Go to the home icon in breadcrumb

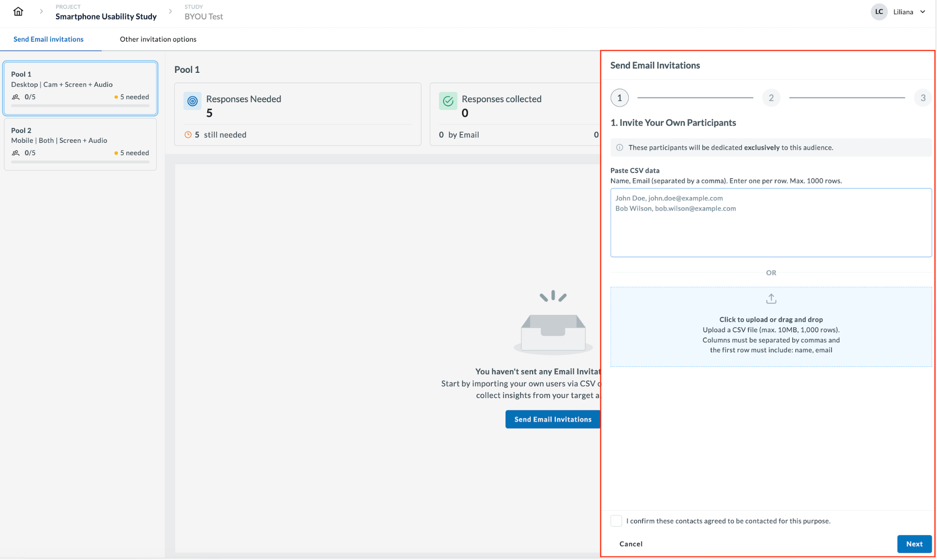[18, 11]
